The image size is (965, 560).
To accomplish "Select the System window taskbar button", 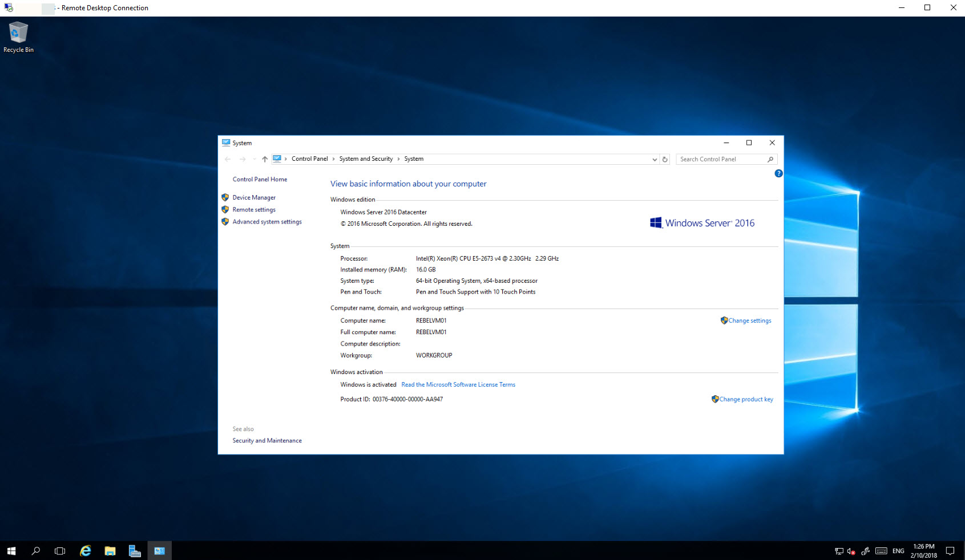I will [x=160, y=551].
